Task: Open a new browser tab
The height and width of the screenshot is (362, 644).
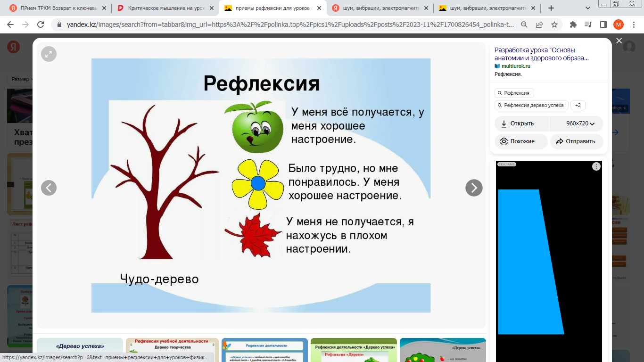Action: 551,8
